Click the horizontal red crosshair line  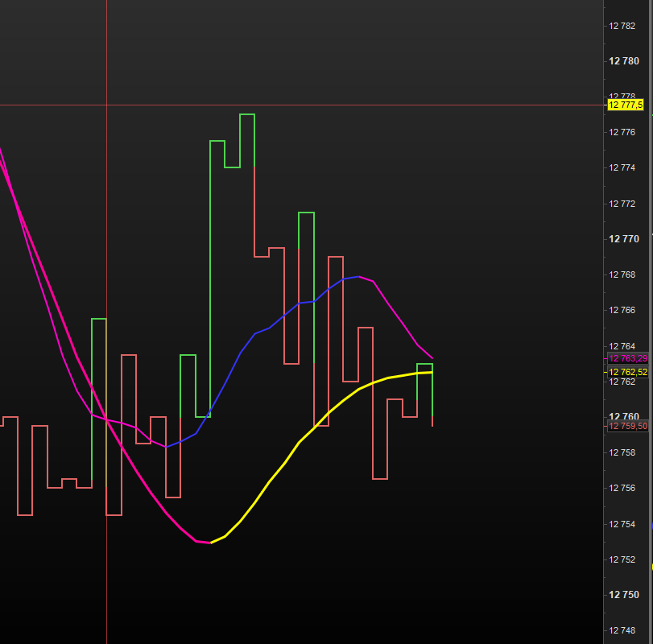pos(302,105)
